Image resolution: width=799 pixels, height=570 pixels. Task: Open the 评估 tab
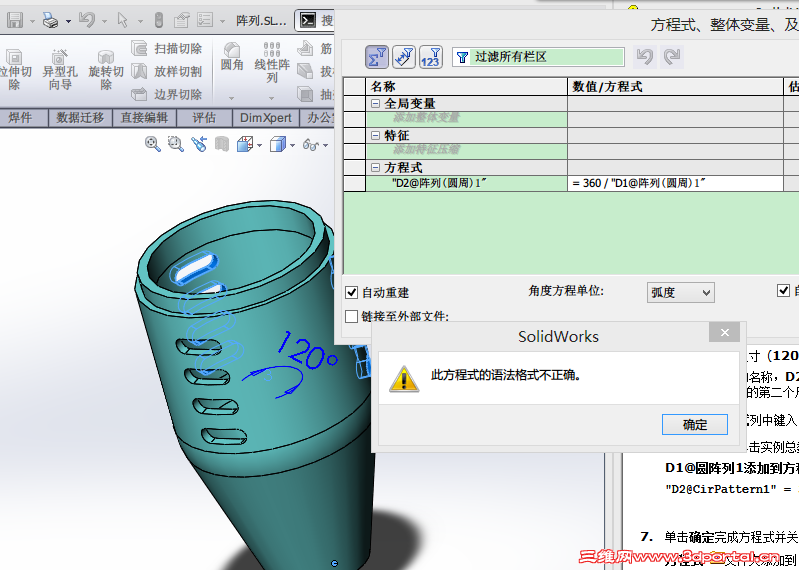[204, 118]
